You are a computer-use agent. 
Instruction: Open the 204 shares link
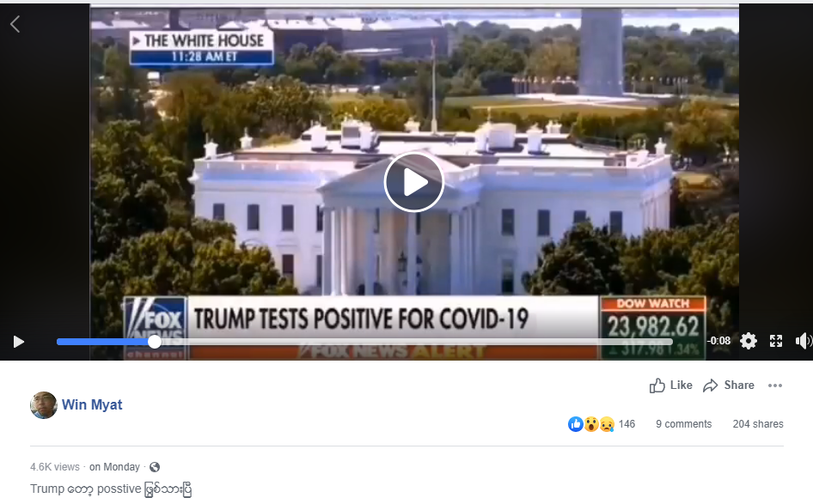click(757, 424)
